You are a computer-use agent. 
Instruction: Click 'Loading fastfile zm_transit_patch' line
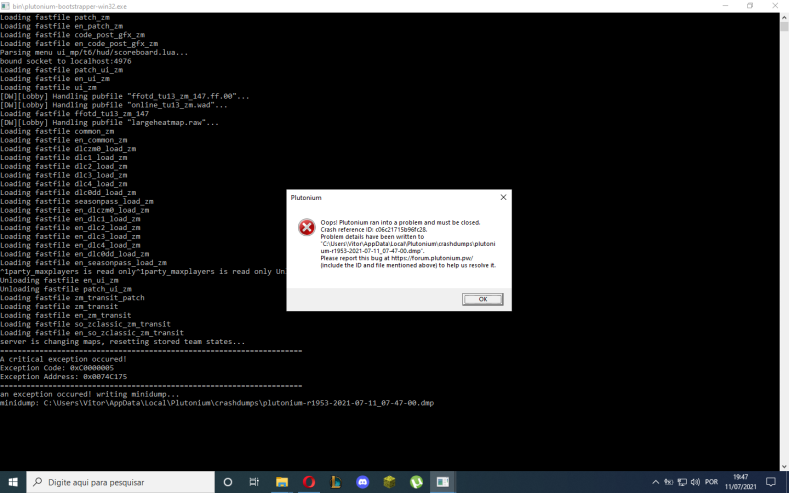72,298
